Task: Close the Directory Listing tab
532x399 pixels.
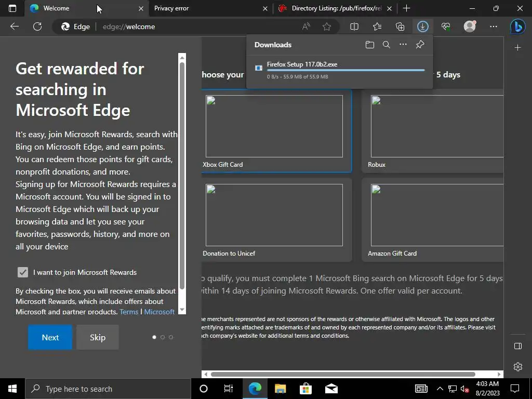Action: coord(390,8)
